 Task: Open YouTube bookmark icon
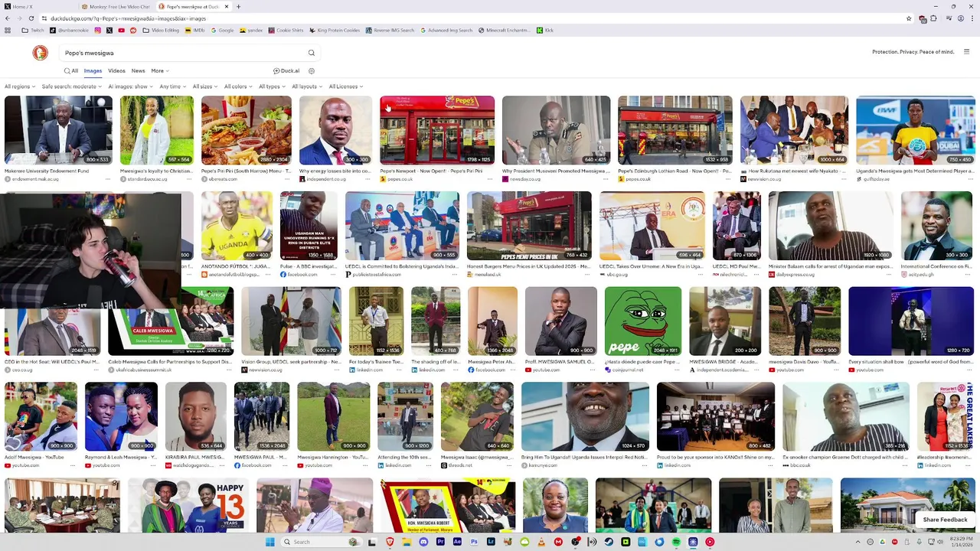[x=121, y=31]
